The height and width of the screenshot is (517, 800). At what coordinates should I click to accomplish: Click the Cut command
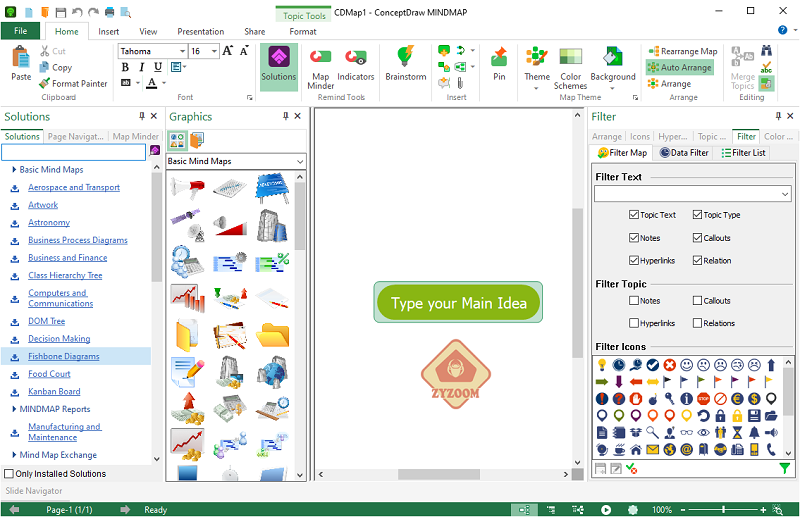pyautogui.click(x=53, y=51)
